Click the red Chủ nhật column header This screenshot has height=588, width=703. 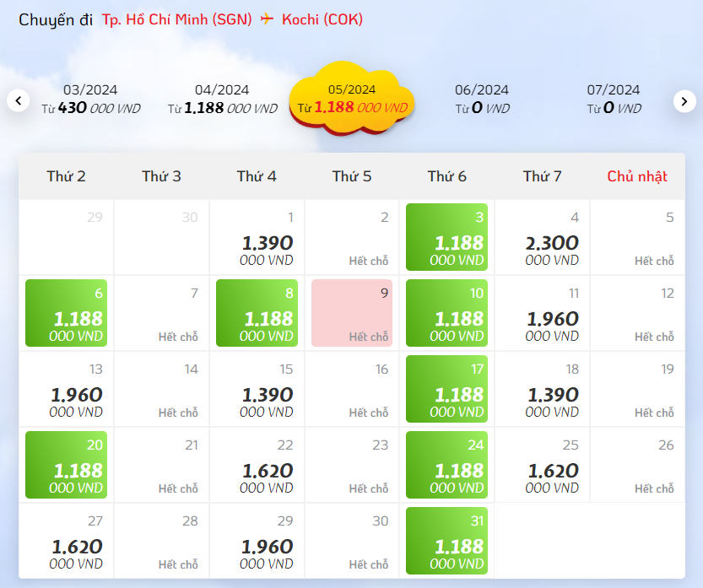637,176
